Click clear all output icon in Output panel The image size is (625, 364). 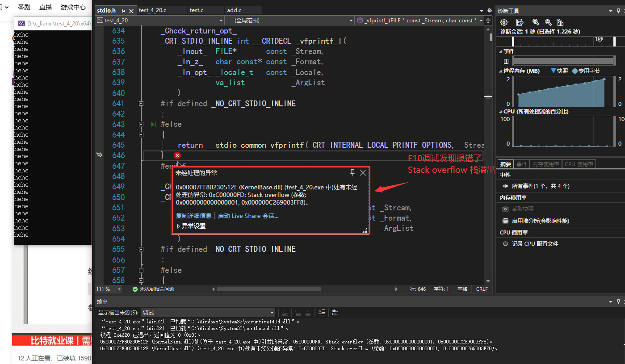(321, 313)
